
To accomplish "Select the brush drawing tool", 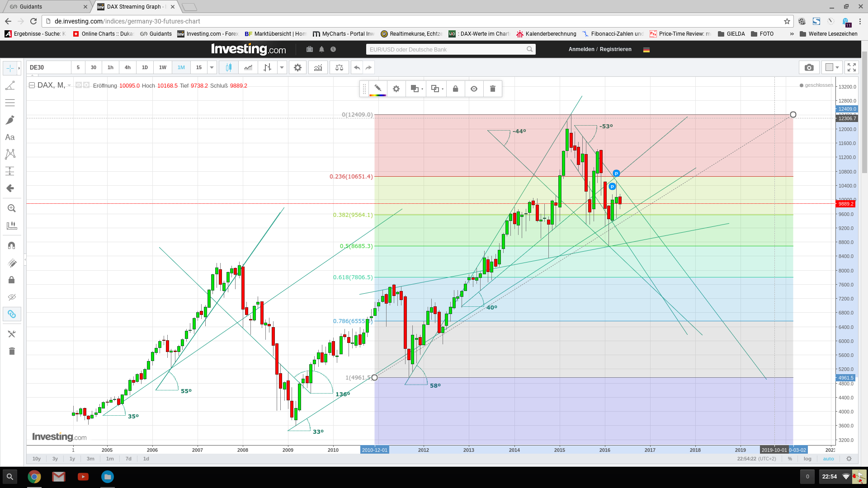I will click(x=10, y=120).
